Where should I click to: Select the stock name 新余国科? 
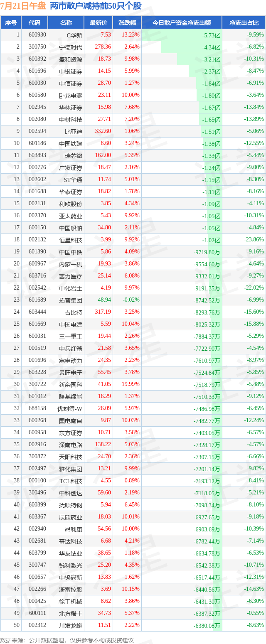coord(71,384)
